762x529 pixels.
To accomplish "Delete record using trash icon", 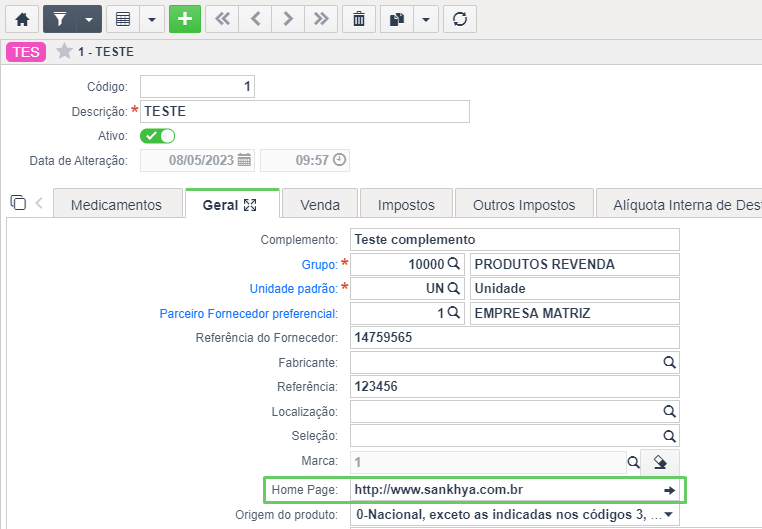I will click(x=359, y=19).
